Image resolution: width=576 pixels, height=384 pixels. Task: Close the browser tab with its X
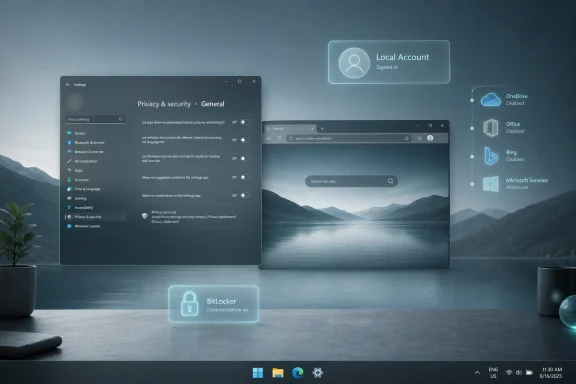[312, 129]
